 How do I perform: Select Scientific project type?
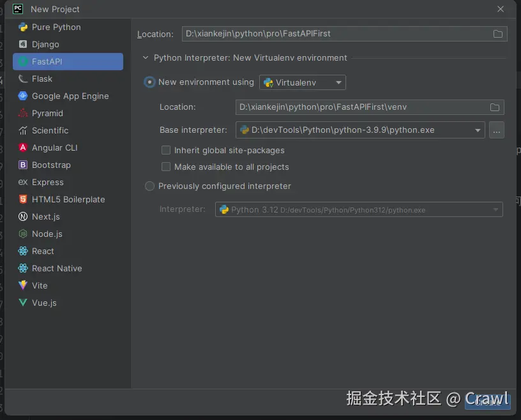50,131
